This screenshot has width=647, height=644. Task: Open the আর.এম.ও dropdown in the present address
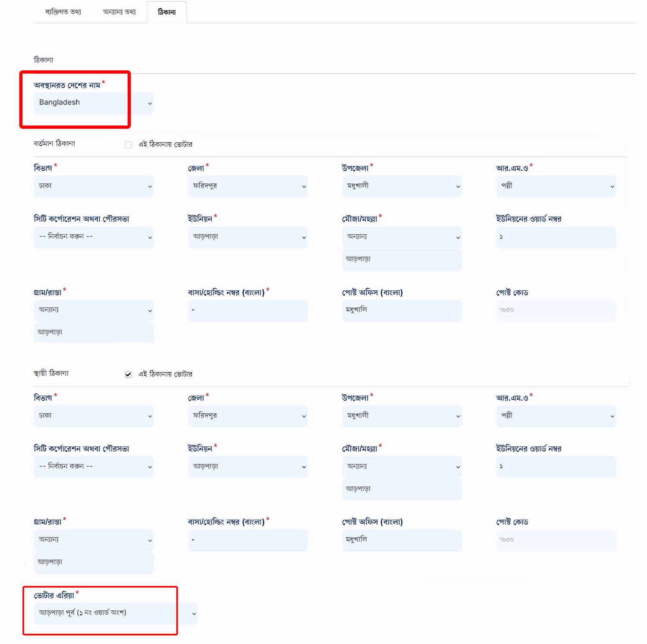click(x=556, y=186)
